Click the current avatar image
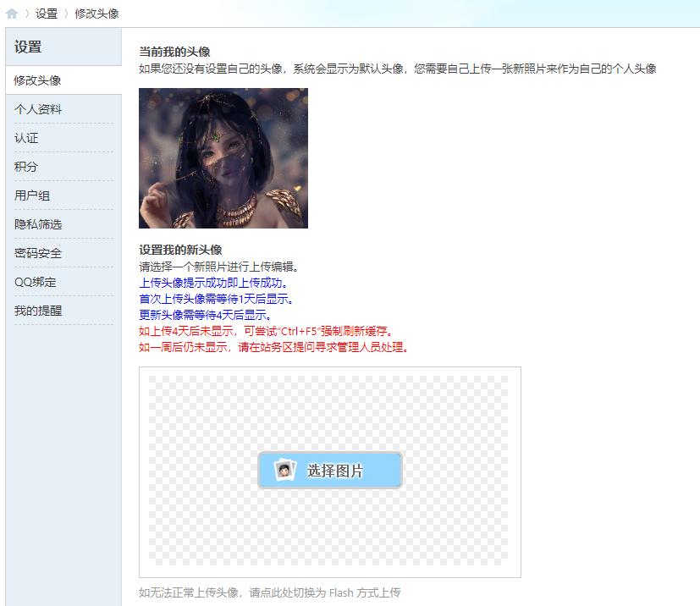Image resolution: width=700 pixels, height=606 pixels. pyautogui.click(x=222, y=157)
